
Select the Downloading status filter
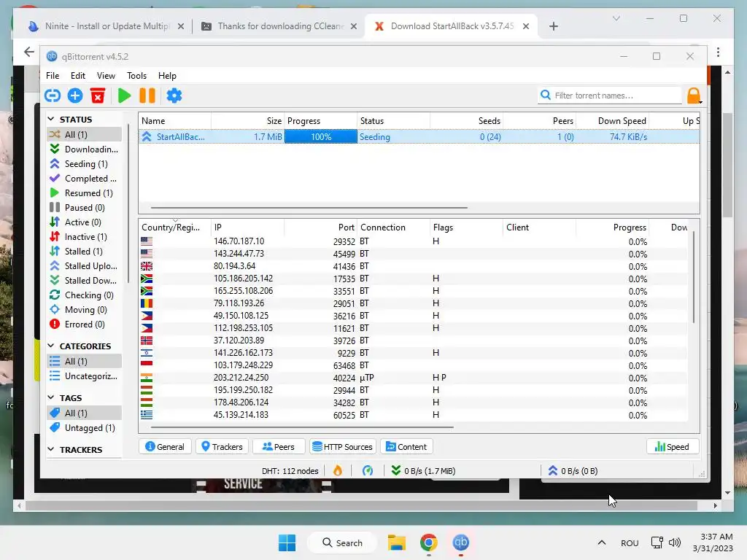[85, 149]
